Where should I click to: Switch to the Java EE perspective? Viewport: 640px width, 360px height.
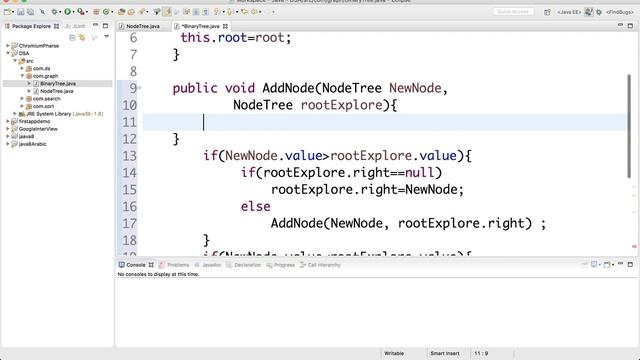click(x=569, y=12)
